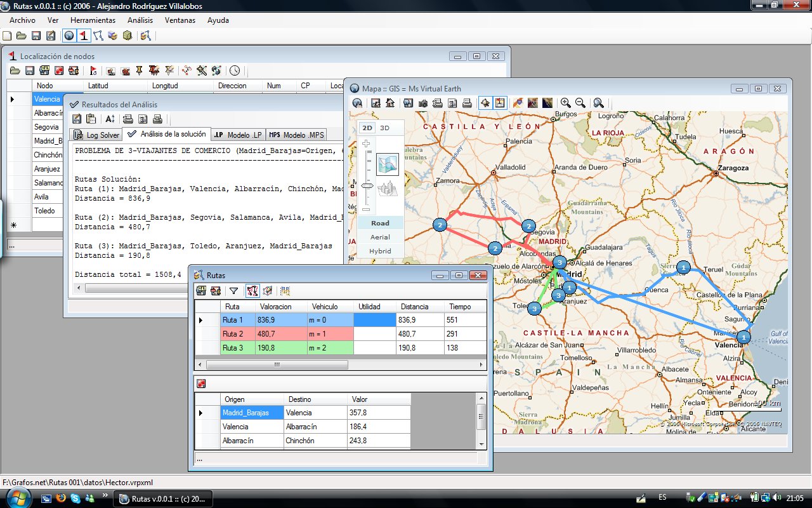Open the Modelo .MPS tab

[x=297, y=135]
